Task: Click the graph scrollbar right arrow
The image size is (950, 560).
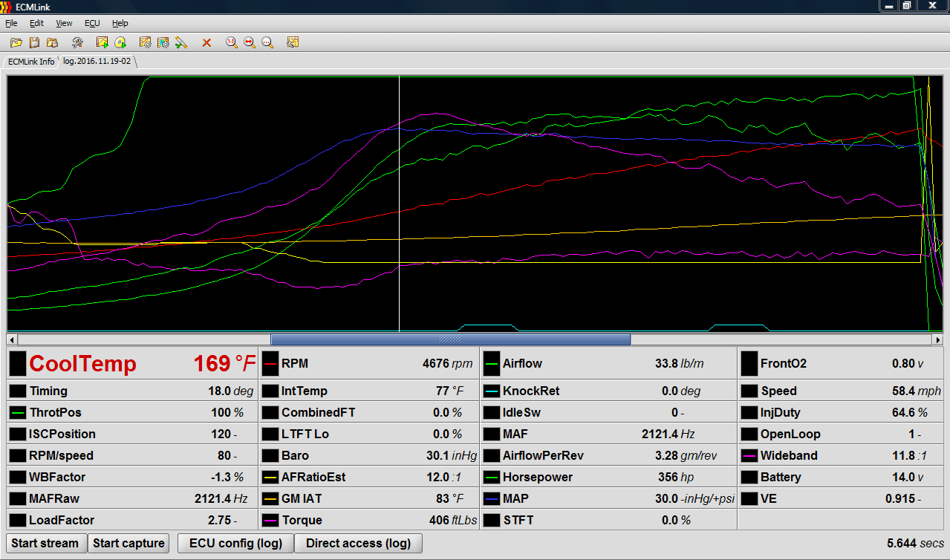Action: 937,339
